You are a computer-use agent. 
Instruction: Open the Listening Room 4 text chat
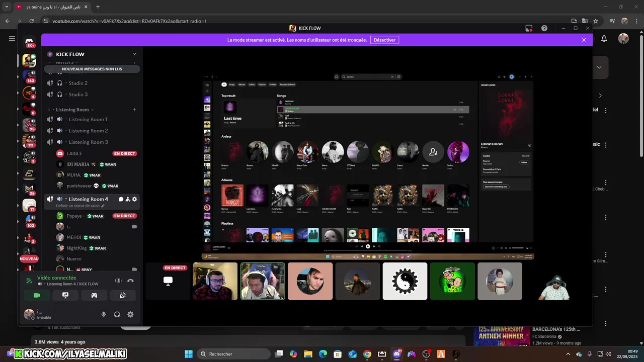coord(121,199)
